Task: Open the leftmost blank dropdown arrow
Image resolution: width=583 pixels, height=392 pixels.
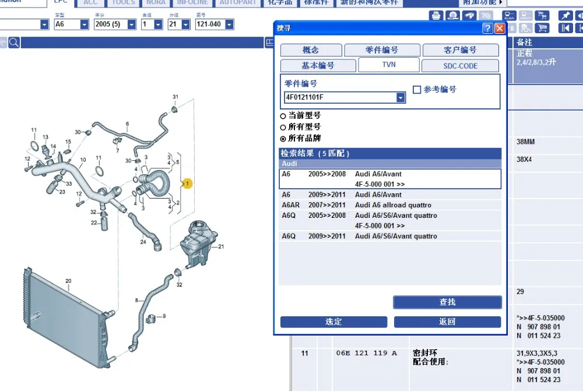Action: pos(45,24)
